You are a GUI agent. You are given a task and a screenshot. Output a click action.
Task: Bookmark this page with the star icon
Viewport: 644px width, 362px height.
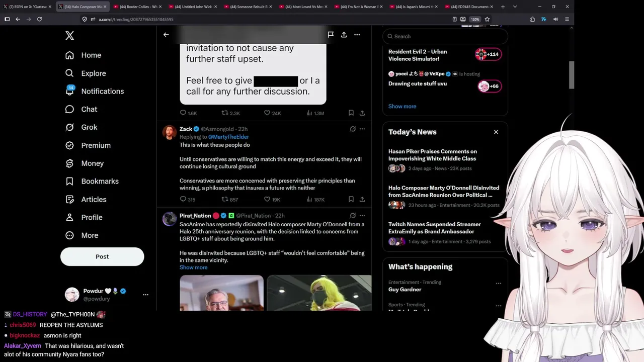coord(487,19)
